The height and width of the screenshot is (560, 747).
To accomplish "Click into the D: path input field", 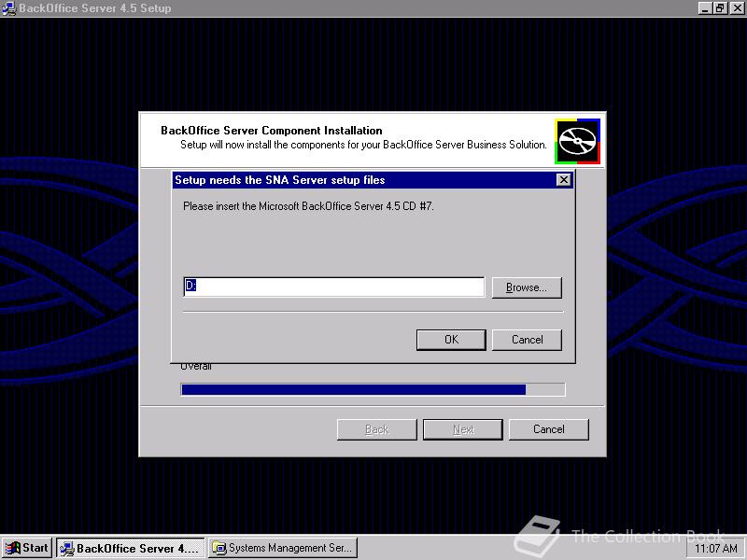I will pyautogui.click(x=334, y=287).
